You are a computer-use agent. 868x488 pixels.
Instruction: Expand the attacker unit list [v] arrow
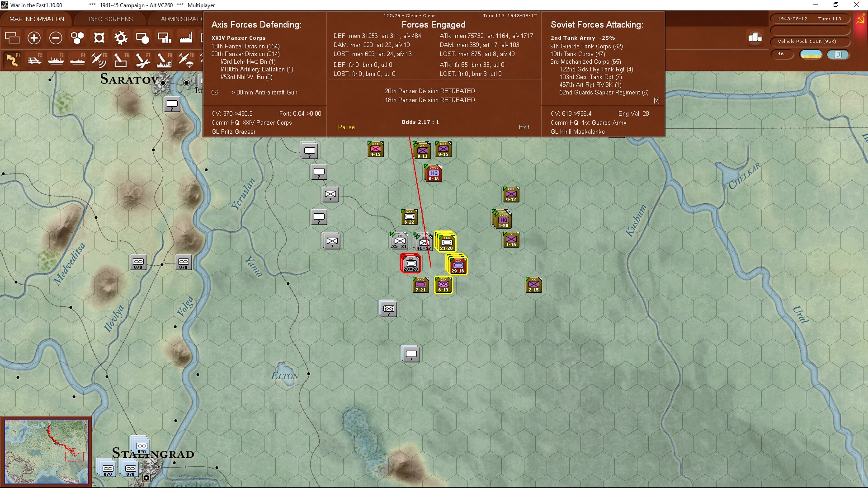point(656,101)
